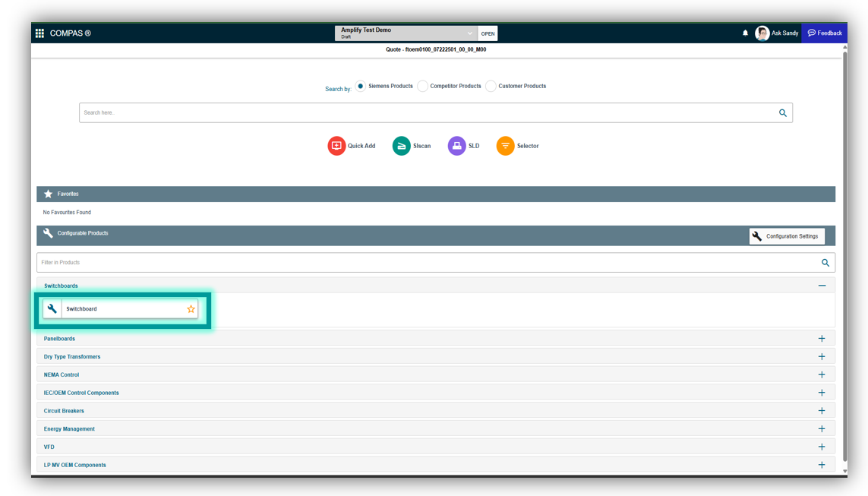Expand the Dry Type Transformers section
The image size is (868, 496).
822,356
